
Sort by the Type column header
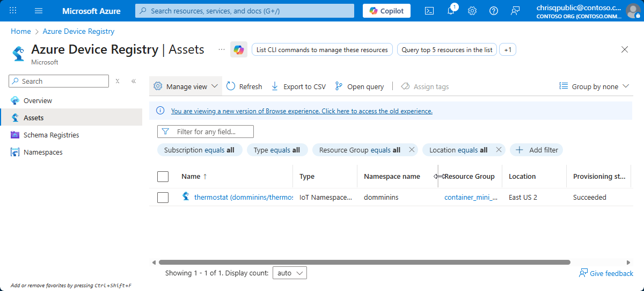pyautogui.click(x=307, y=176)
